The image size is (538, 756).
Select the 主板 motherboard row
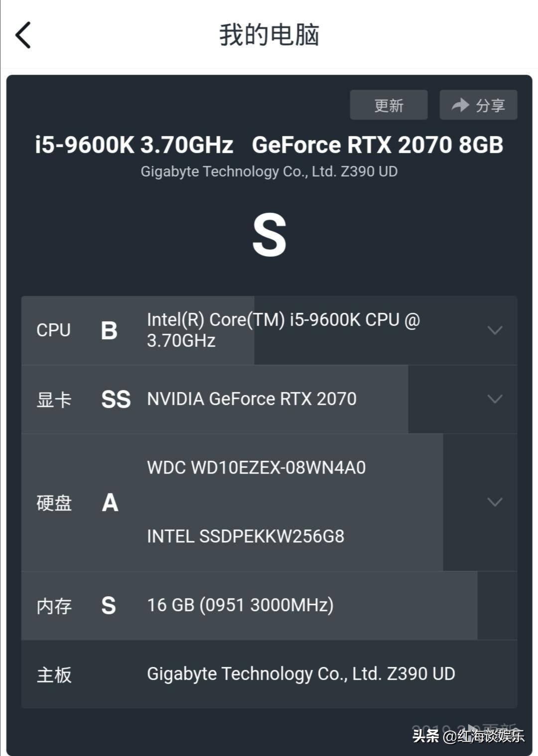(x=269, y=674)
